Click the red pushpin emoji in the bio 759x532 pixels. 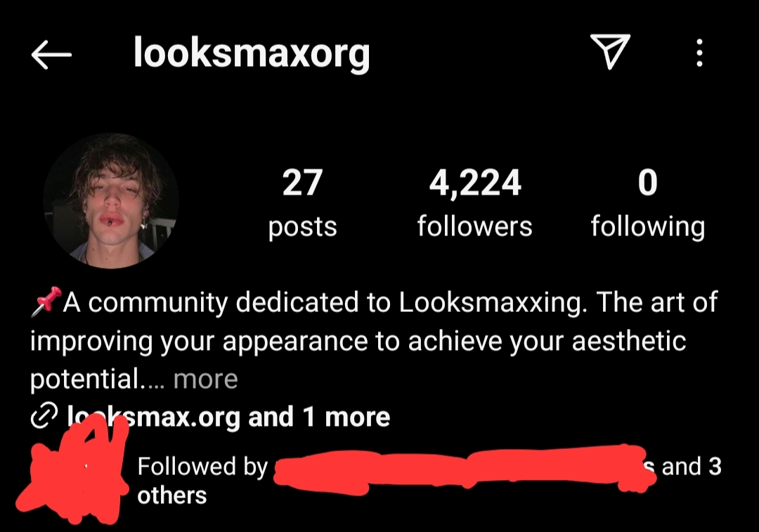click(46, 301)
